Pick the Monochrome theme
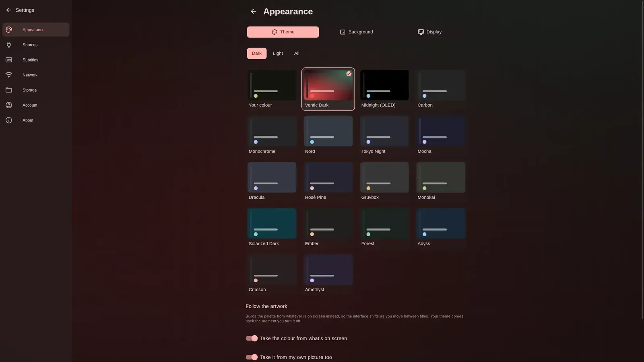 tap(272, 135)
